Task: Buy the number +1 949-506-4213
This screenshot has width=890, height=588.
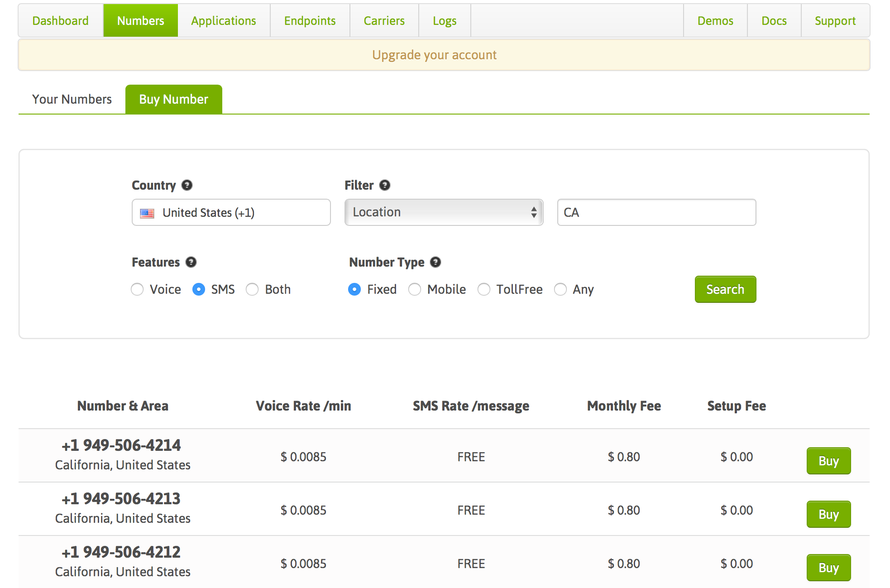Action: [x=828, y=514]
